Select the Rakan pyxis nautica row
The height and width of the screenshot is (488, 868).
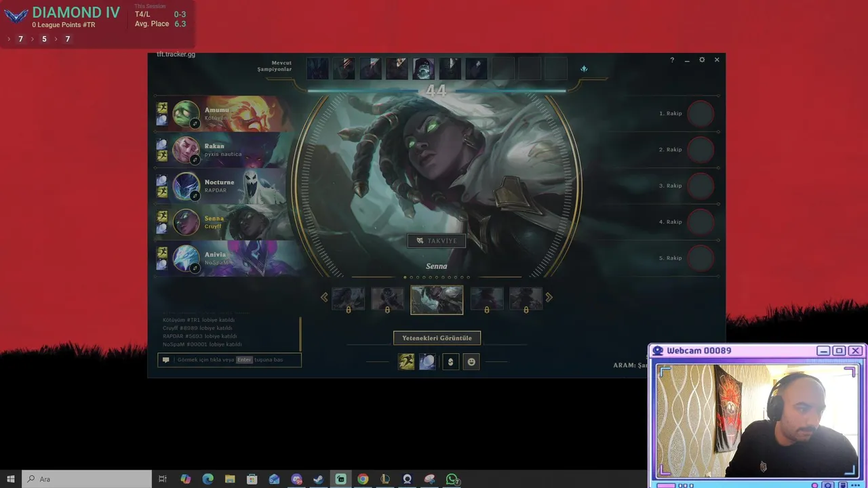coord(224,150)
